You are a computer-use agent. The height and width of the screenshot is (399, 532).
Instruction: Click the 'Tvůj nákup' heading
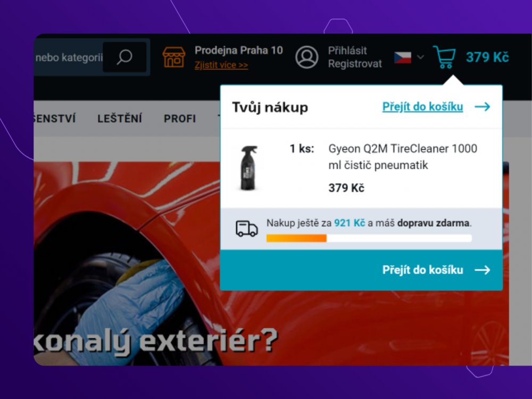[270, 107]
